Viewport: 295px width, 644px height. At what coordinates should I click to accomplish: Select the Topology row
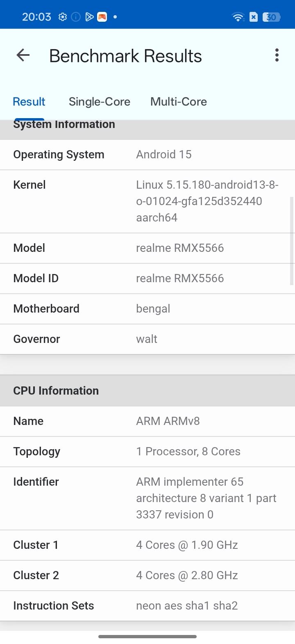tap(147, 452)
